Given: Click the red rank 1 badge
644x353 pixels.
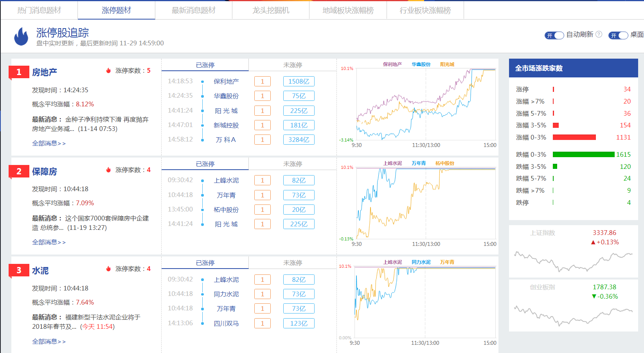Looking at the screenshot, I should click(x=19, y=72).
